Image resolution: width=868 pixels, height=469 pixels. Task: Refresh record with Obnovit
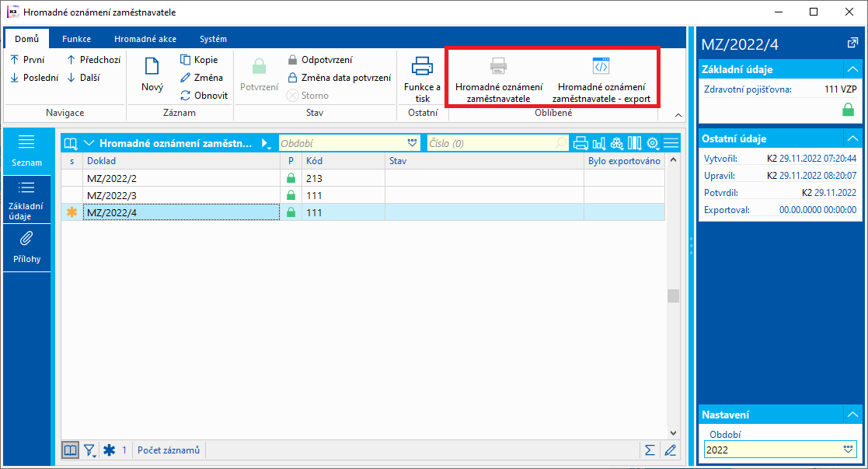coord(204,96)
